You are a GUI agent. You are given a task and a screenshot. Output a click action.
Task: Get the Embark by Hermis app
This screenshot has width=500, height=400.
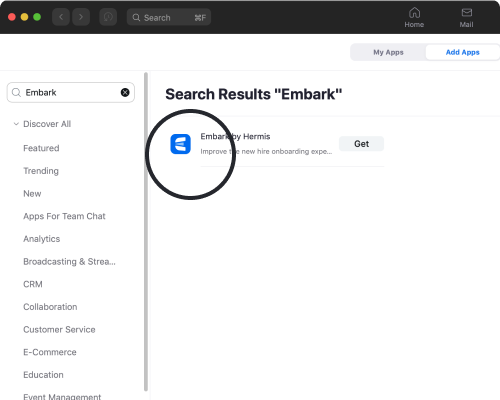pos(361,144)
